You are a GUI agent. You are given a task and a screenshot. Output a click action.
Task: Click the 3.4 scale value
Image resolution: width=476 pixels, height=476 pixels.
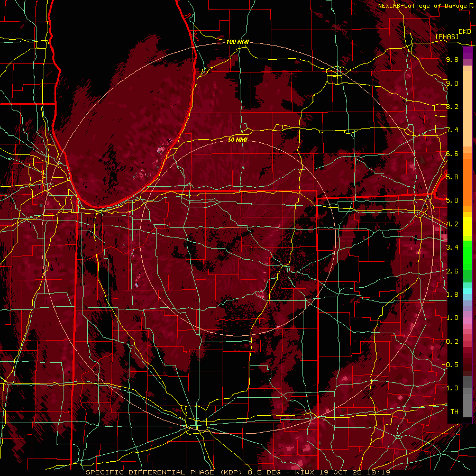[452, 247]
